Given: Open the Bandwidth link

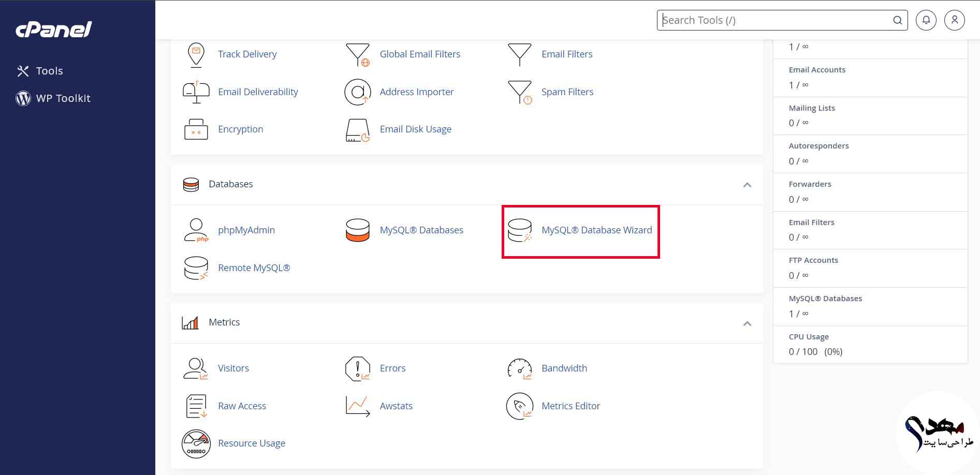Looking at the screenshot, I should pos(564,368).
